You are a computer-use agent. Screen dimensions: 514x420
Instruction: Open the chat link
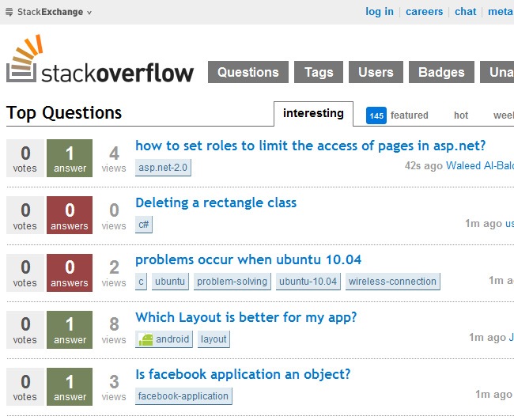(x=466, y=12)
